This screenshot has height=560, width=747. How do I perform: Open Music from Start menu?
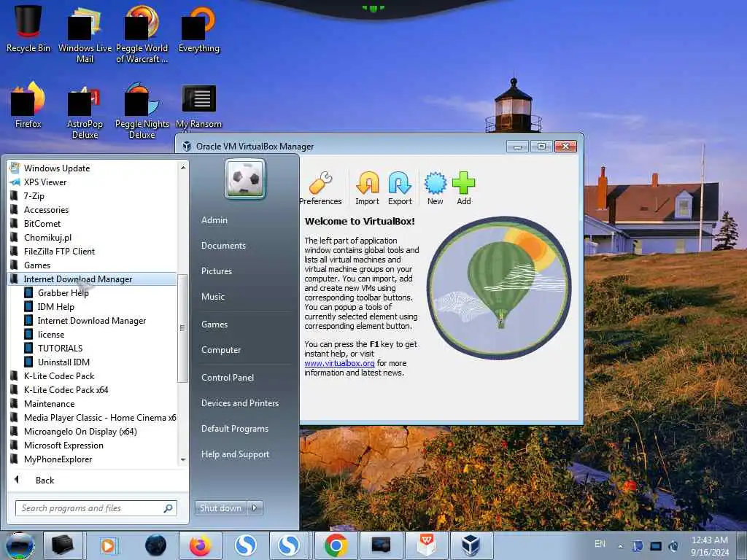213,297
